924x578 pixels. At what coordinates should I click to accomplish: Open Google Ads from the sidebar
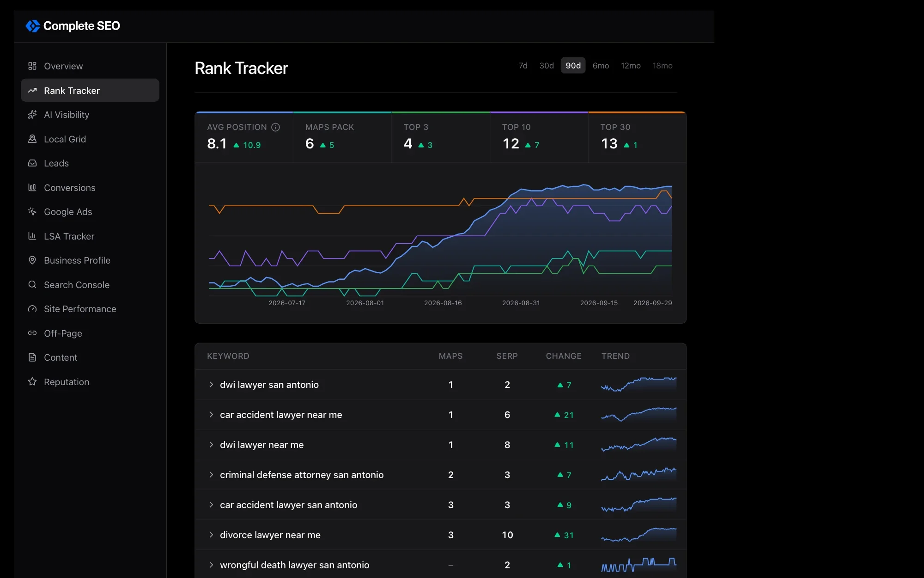coord(90,212)
